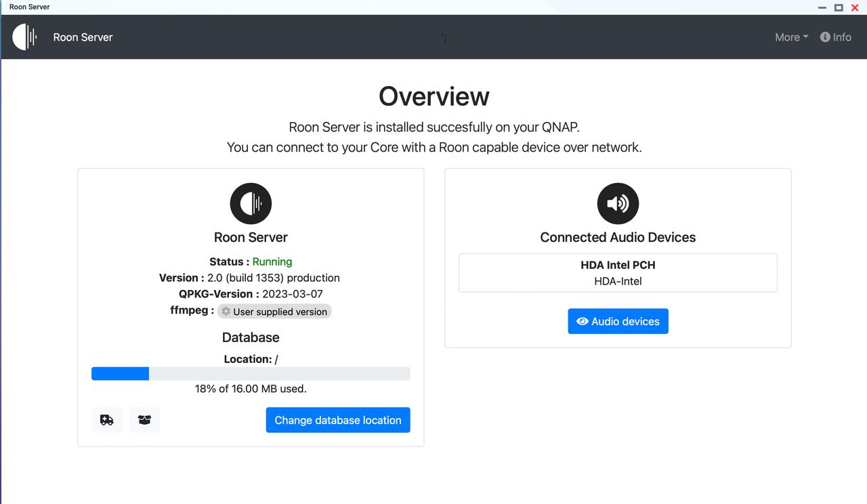Close the Roon Server window

[x=855, y=7]
